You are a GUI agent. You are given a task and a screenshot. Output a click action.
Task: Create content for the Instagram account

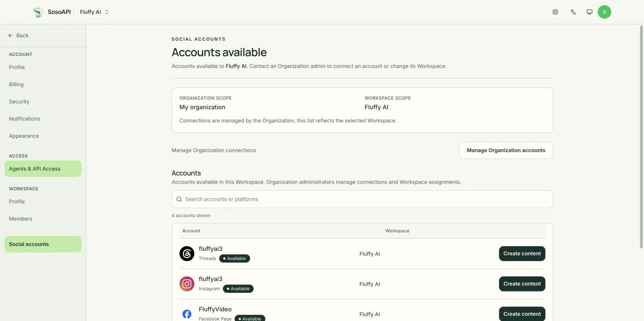click(x=522, y=284)
